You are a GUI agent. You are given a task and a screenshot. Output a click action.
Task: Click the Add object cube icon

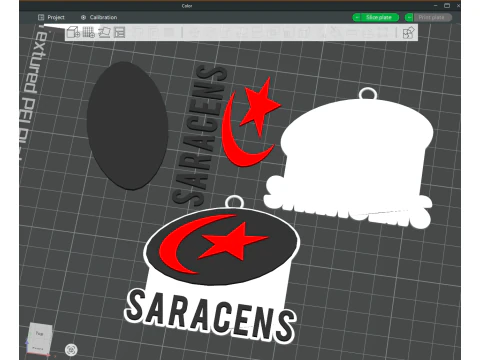[73, 32]
